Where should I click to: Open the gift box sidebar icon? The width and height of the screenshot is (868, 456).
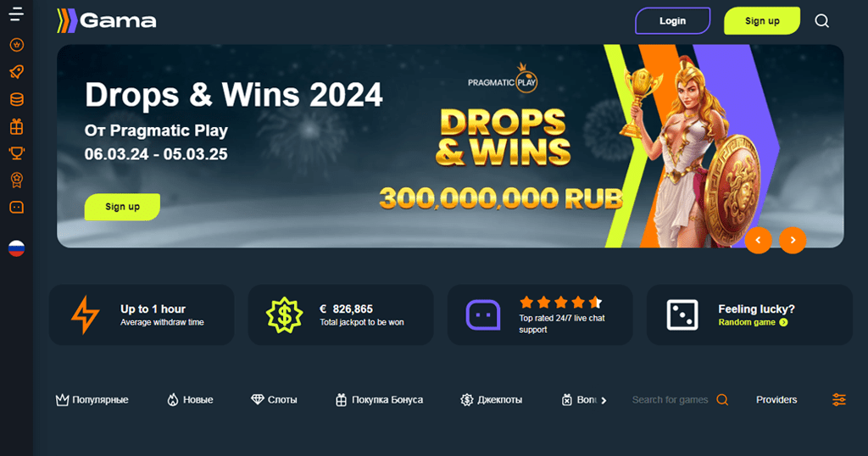17,127
